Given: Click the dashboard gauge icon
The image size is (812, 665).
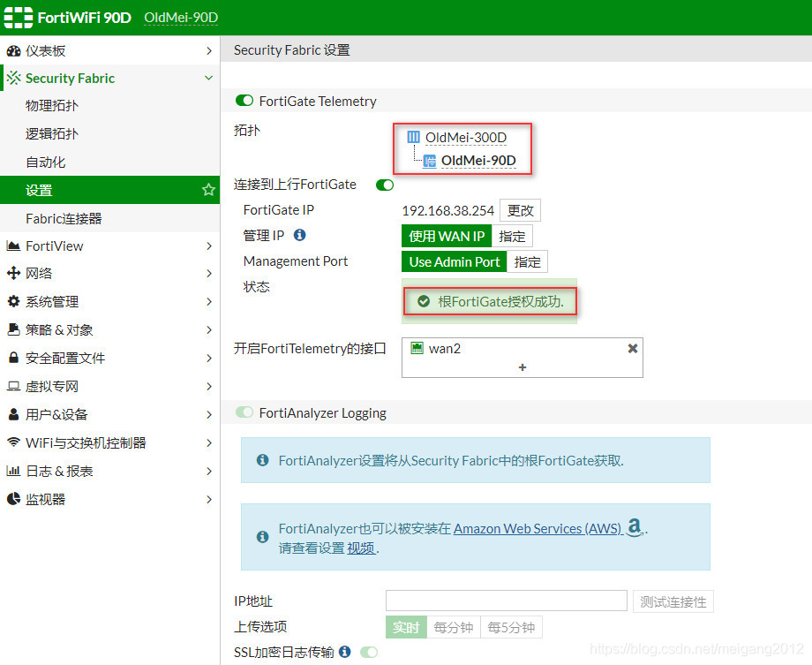Looking at the screenshot, I should (x=13, y=51).
